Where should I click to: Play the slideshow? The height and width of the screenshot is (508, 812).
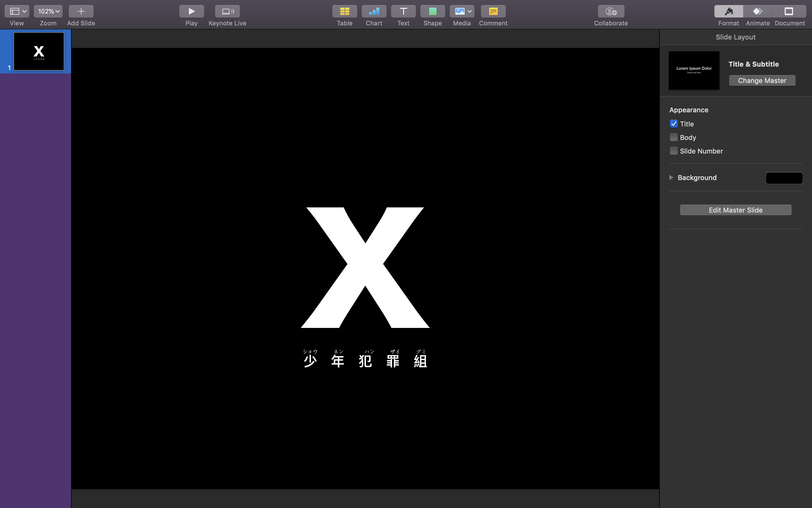[x=191, y=11]
